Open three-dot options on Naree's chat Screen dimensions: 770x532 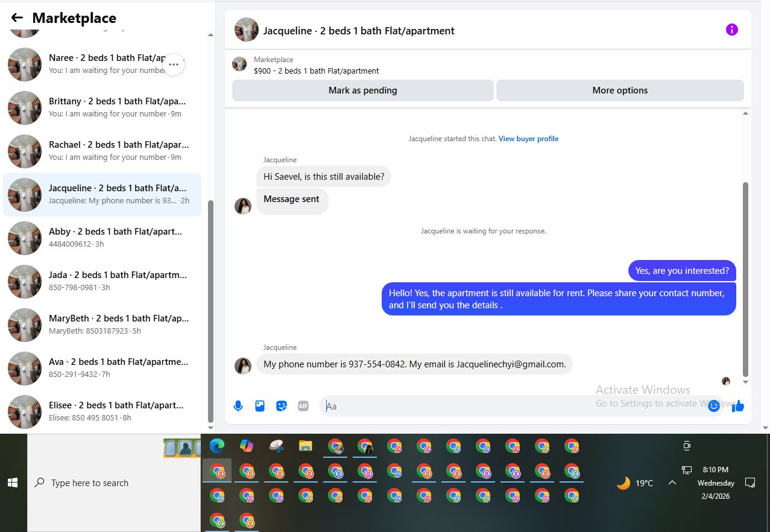(174, 65)
